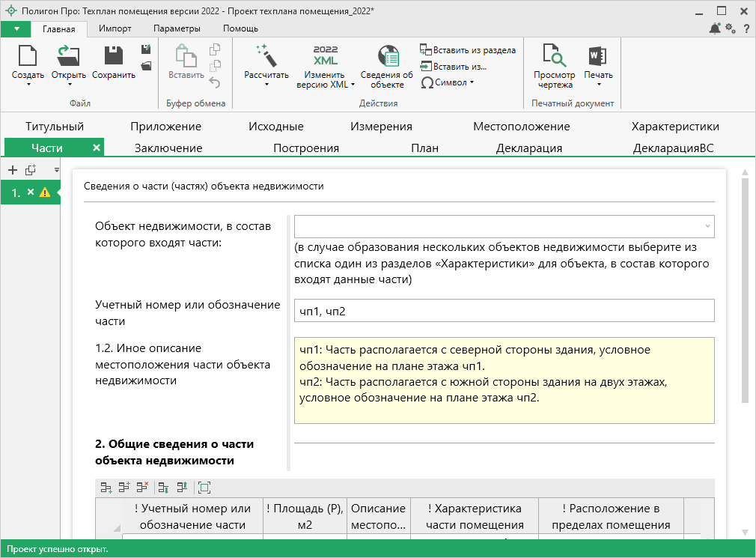Click delete row icon in table toolbar

pyautogui.click(x=141, y=488)
